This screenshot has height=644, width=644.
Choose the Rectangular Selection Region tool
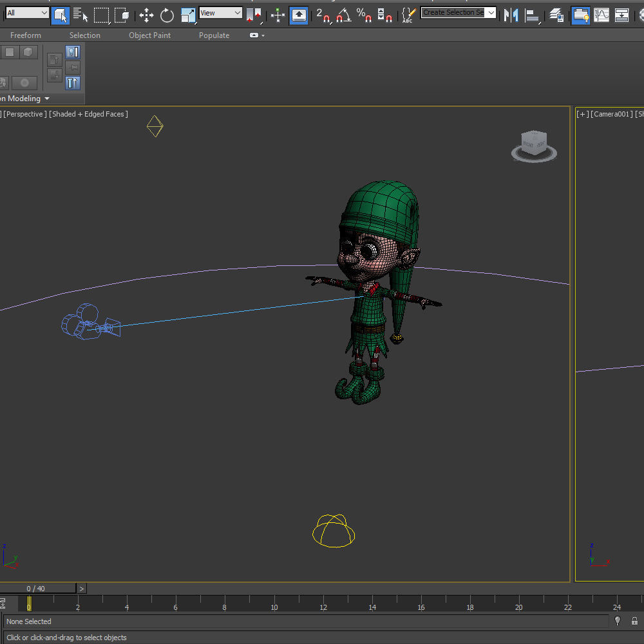pos(102,15)
